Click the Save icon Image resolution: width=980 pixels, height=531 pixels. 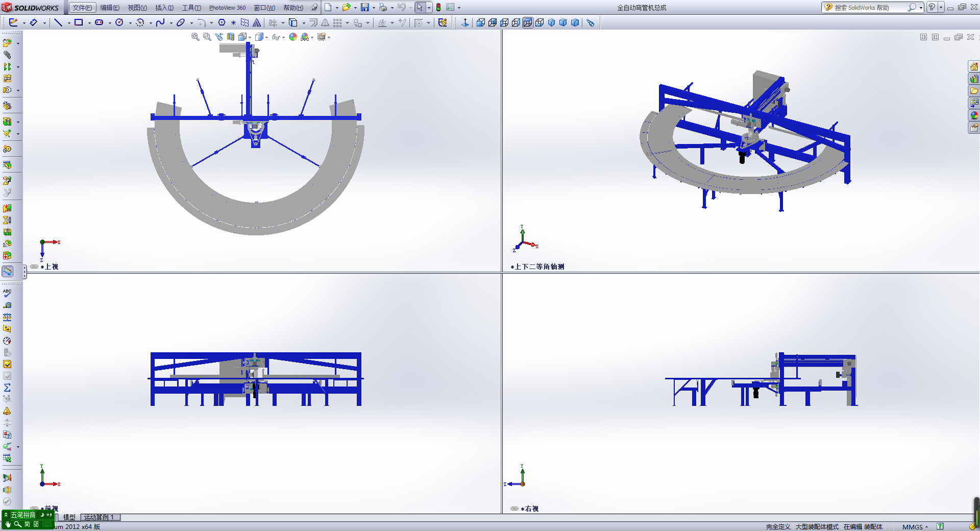pyautogui.click(x=365, y=8)
